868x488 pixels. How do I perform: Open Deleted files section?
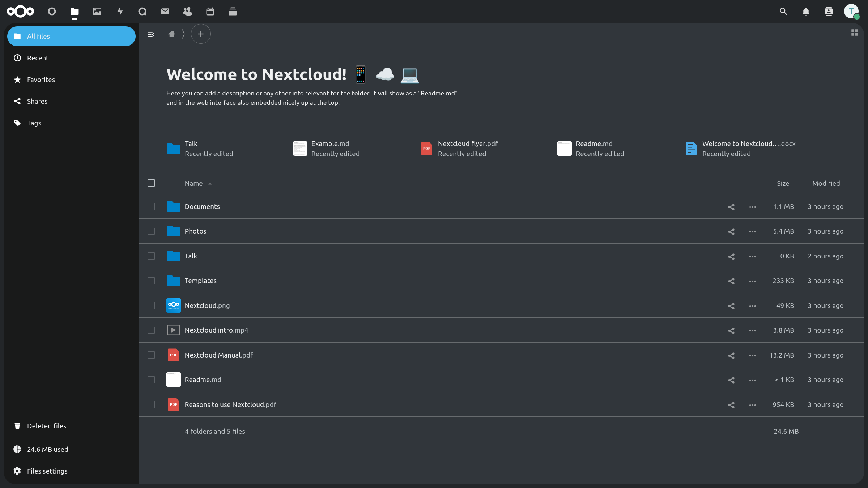click(47, 425)
